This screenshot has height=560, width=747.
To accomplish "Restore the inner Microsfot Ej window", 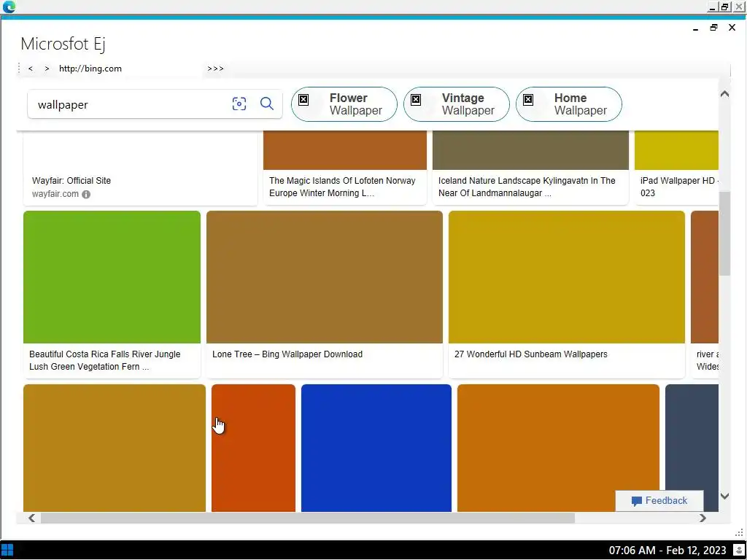I will pyautogui.click(x=713, y=28).
